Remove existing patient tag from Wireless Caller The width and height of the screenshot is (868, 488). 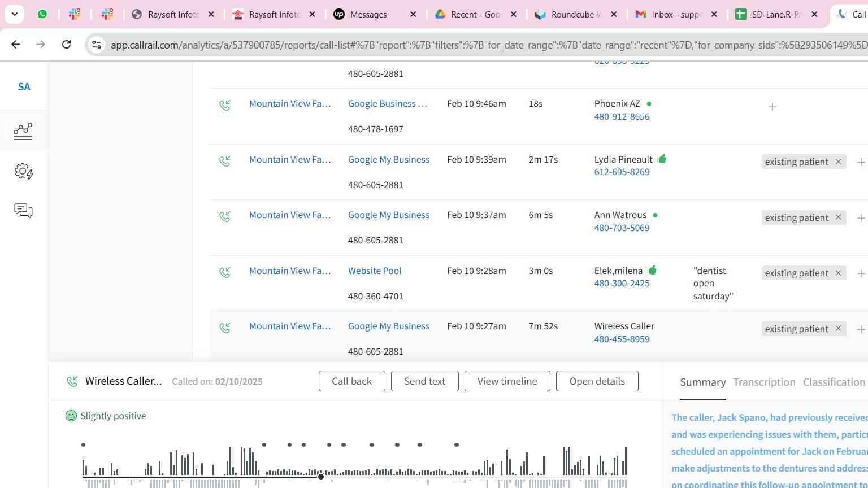coord(838,329)
